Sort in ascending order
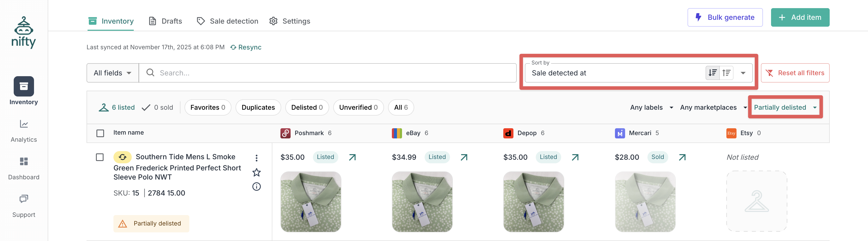The width and height of the screenshot is (868, 241). click(x=726, y=73)
